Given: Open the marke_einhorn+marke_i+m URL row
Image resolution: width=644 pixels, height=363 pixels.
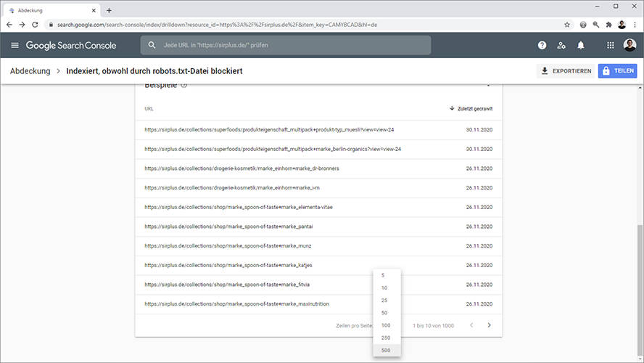Looking at the screenshot, I should coord(318,188).
